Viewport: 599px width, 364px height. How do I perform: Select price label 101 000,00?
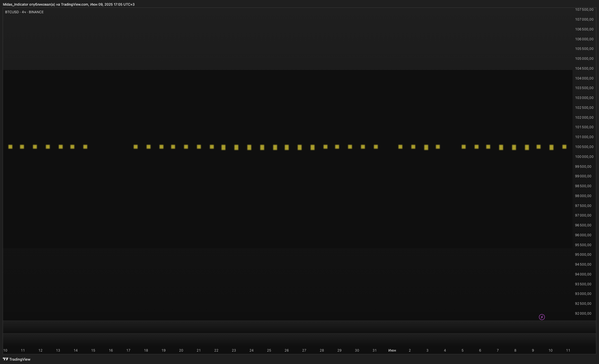click(584, 137)
